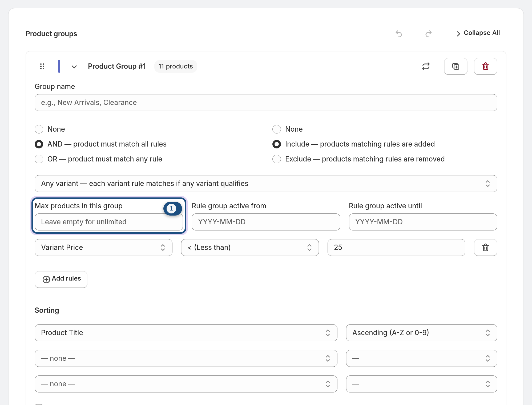Click the Product Group #1 title
Viewport: 532px width, 405px height.
(x=117, y=66)
